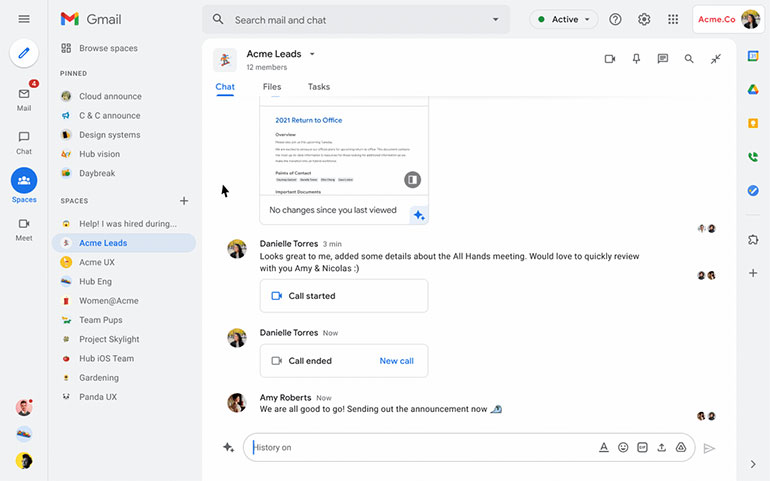This screenshot has width=770, height=481.
Task: Open the main menu hamburger icon
Action: point(24,19)
